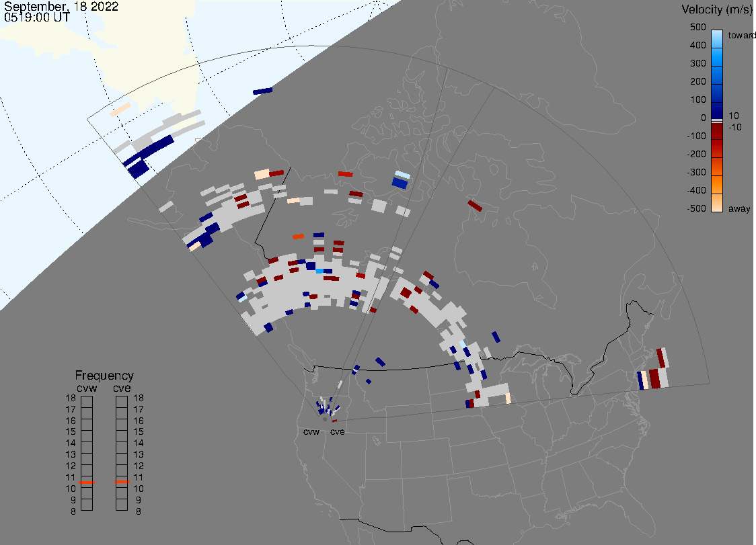Click the 0 tick label on the velocity scale
The width and height of the screenshot is (756, 545).
tap(704, 118)
